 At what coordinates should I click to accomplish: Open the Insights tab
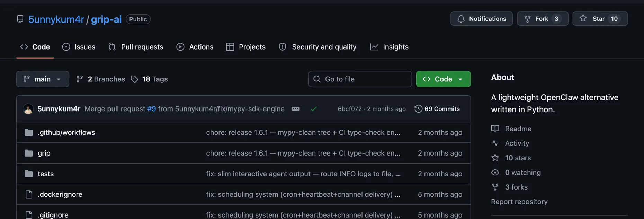click(389, 47)
